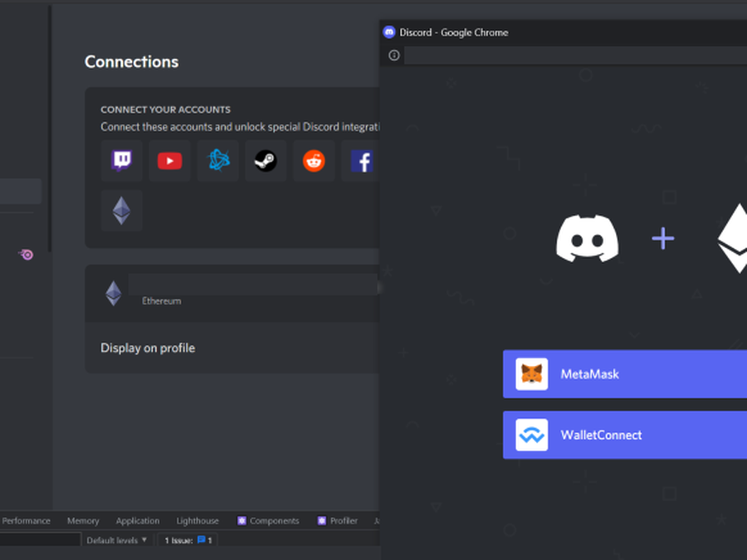
Task: Click the MetaMask fox icon
Action: tap(532, 374)
